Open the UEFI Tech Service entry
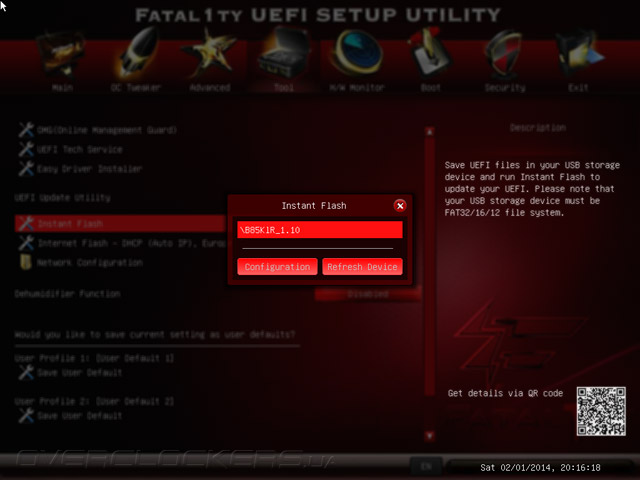This screenshot has width=640, height=480. click(x=80, y=149)
